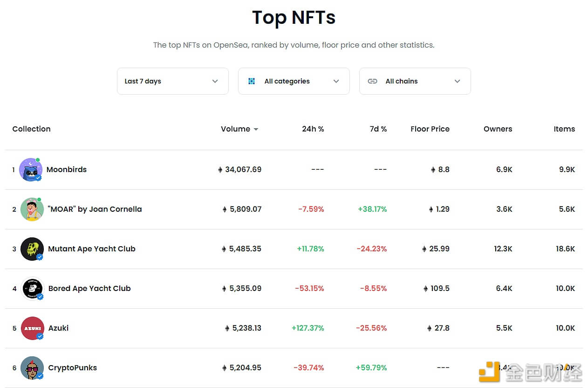Viewport: 588px width, 388px height.
Task: Click the Ethereum icon beside floor price 8.8
Action: pyautogui.click(x=433, y=170)
